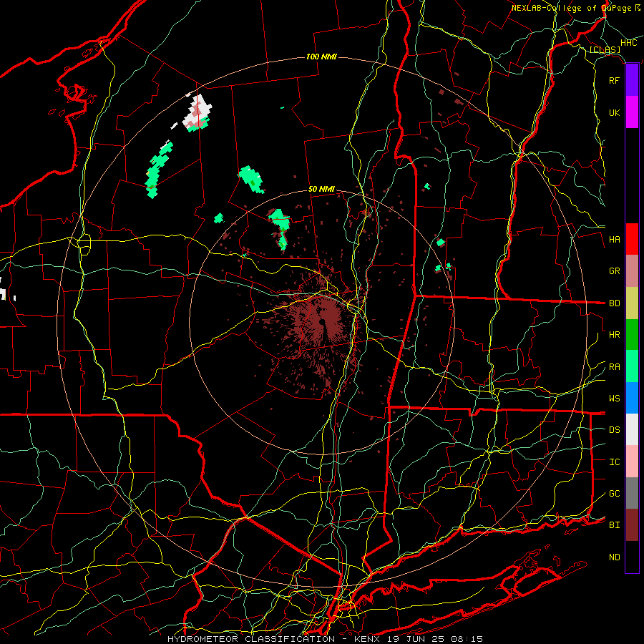Click the ND black legend swatch

tap(632, 557)
